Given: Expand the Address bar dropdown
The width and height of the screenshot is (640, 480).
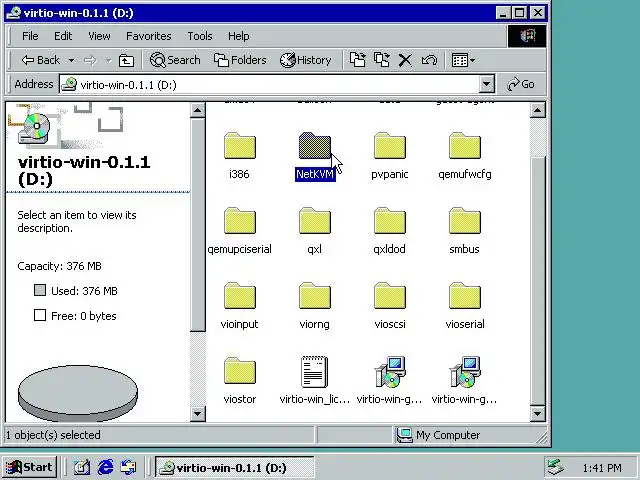Looking at the screenshot, I should (486, 84).
